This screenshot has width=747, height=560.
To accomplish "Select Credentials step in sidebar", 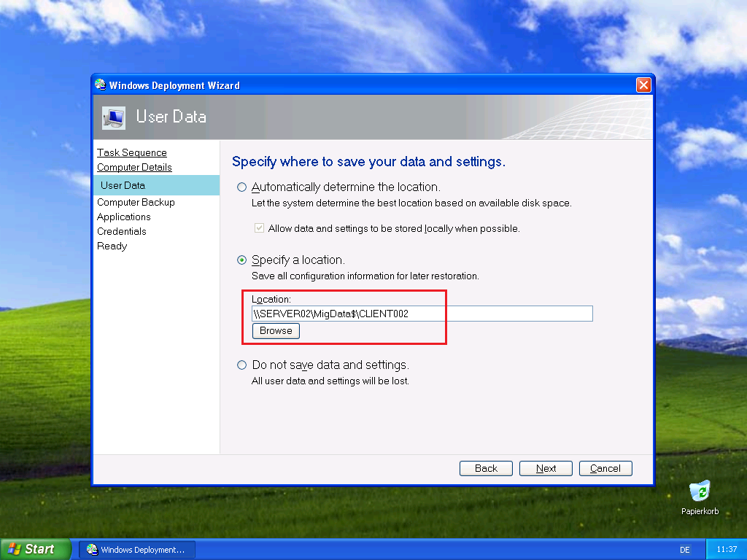I will pyautogui.click(x=122, y=231).
